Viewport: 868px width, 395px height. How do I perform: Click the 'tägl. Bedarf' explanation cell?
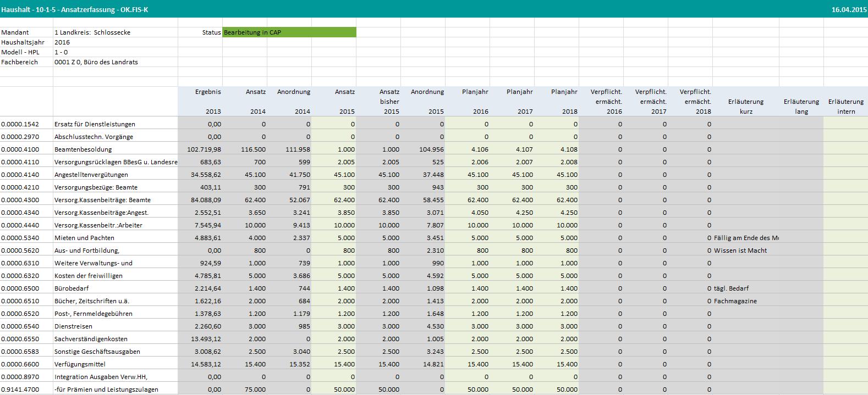coord(731,288)
